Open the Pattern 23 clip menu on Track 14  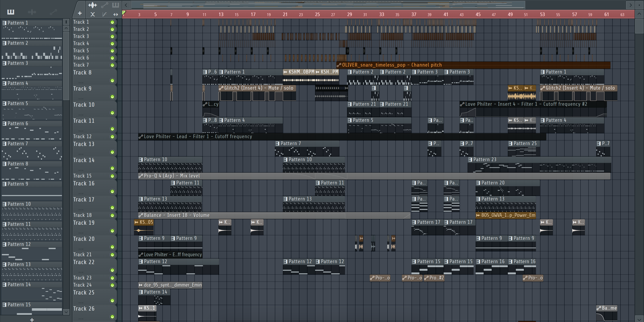pos(470,159)
